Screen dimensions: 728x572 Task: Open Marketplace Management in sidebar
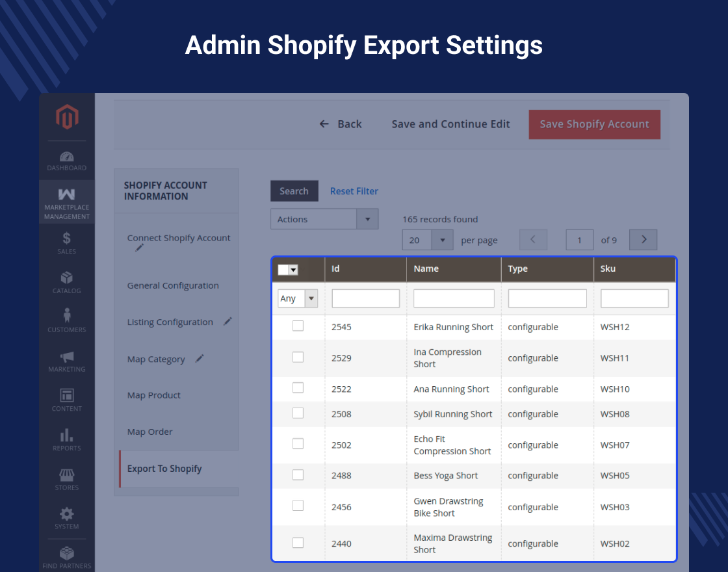(67, 202)
